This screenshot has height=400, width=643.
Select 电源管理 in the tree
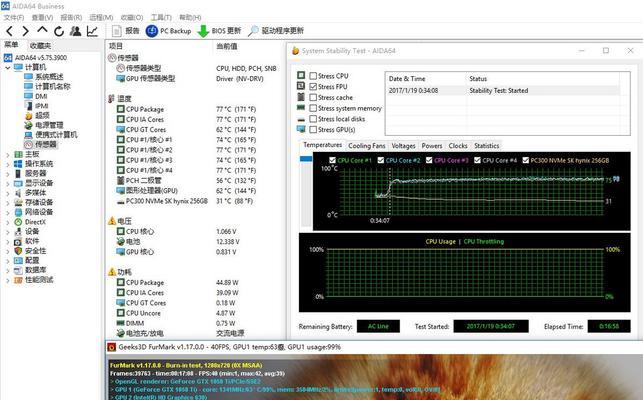[49, 125]
